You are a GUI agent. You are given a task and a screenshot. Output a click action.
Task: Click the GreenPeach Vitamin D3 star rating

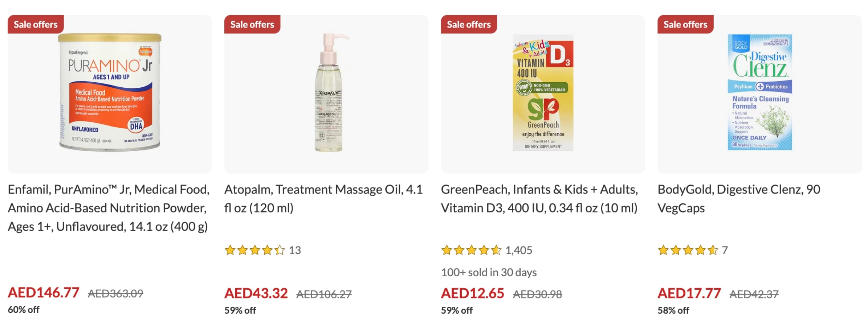coord(471,250)
